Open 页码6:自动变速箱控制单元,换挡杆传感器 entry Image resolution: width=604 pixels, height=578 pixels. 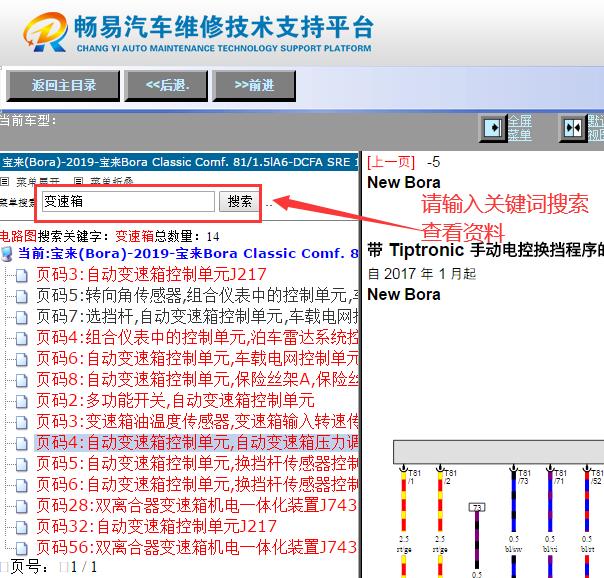(197, 485)
